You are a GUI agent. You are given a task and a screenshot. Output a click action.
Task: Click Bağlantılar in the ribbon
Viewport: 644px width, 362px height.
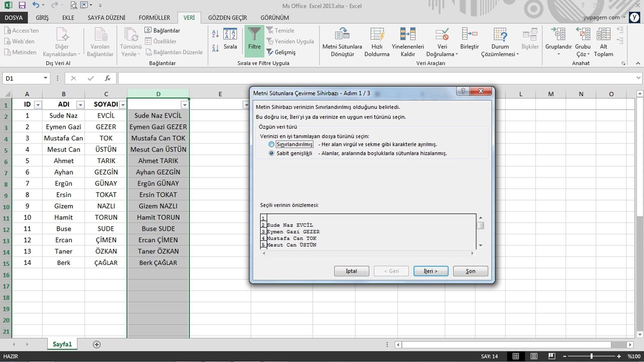[x=162, y=31]
